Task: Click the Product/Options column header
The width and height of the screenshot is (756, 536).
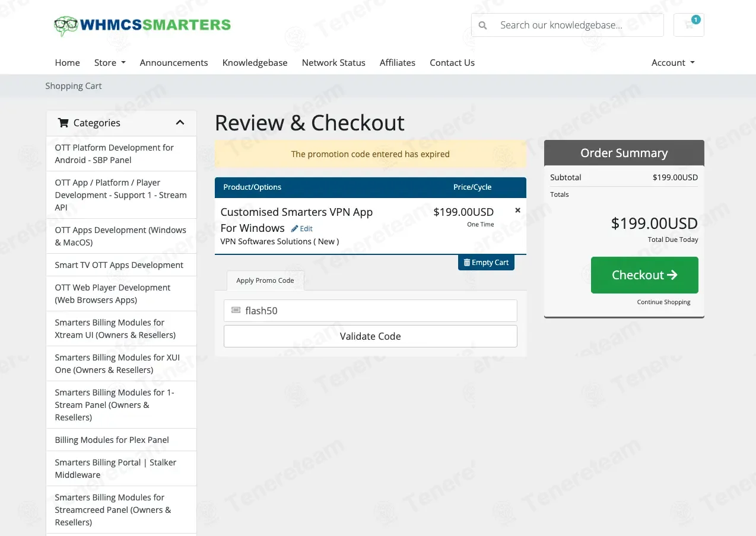Action: [x=252, y=187]
